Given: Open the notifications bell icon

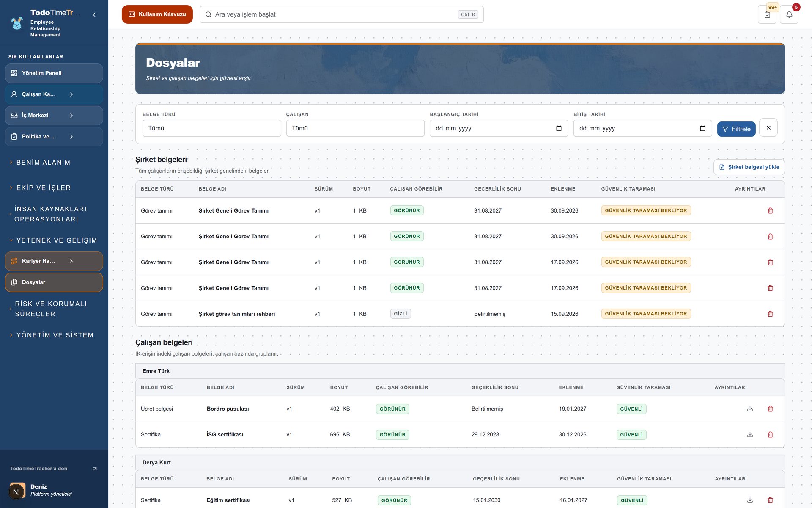Looking at the screenshot, I should pos(789,14).
